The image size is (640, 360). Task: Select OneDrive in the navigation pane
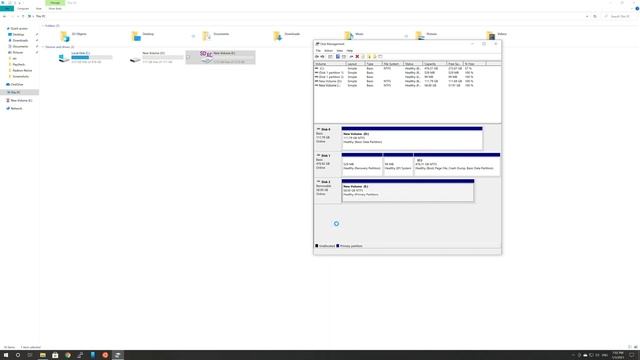coord(15,84)
